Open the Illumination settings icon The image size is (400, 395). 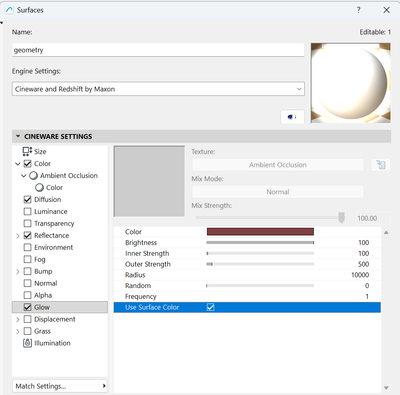27,343
